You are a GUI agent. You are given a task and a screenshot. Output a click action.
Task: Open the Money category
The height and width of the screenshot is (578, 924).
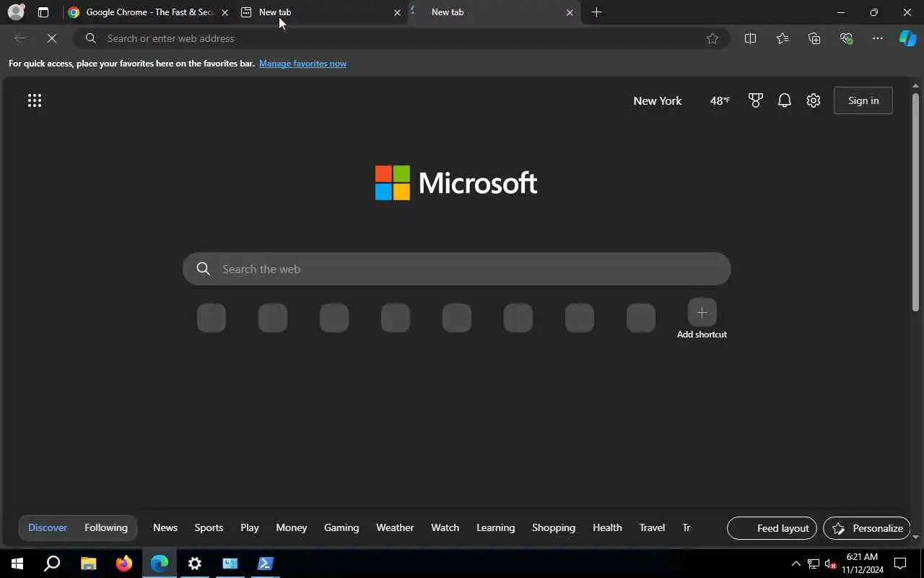[x=292, y=527]
